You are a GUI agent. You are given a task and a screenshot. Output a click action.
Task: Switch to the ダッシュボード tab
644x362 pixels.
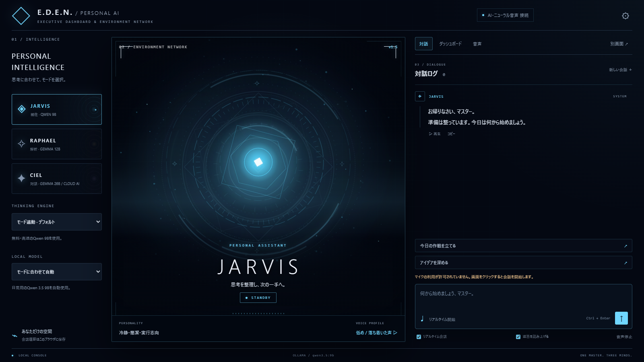pos(450,44)
